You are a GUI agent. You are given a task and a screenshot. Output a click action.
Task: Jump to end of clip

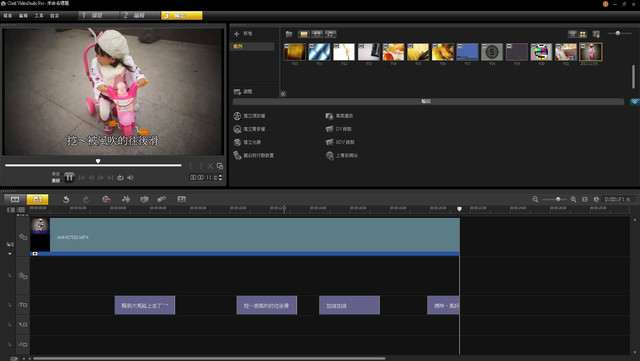(110, 178)
